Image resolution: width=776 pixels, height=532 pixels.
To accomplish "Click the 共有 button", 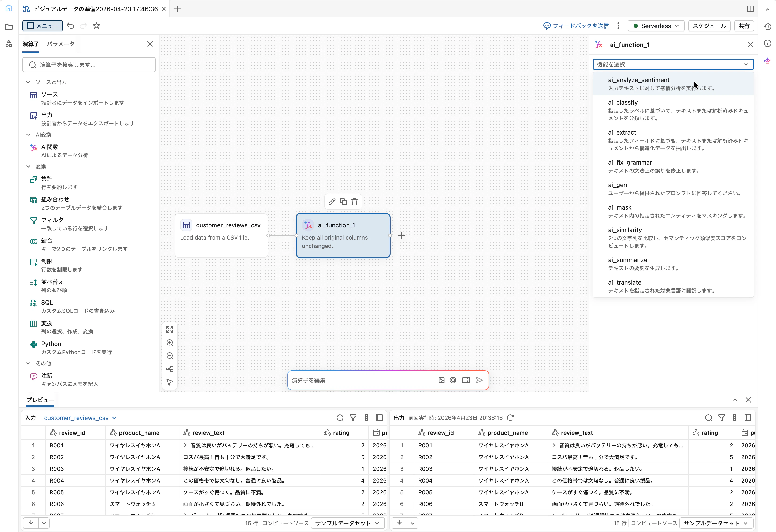I will (x=744, y=26).
